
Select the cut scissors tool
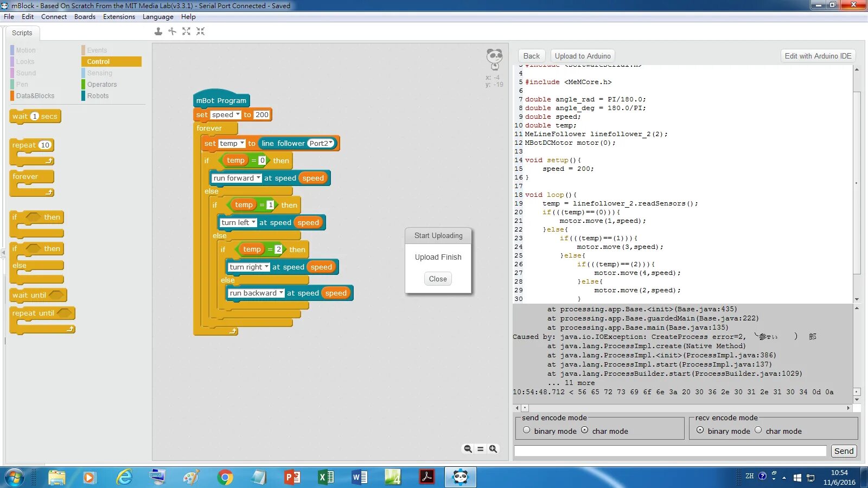click(x=173, y=31)
